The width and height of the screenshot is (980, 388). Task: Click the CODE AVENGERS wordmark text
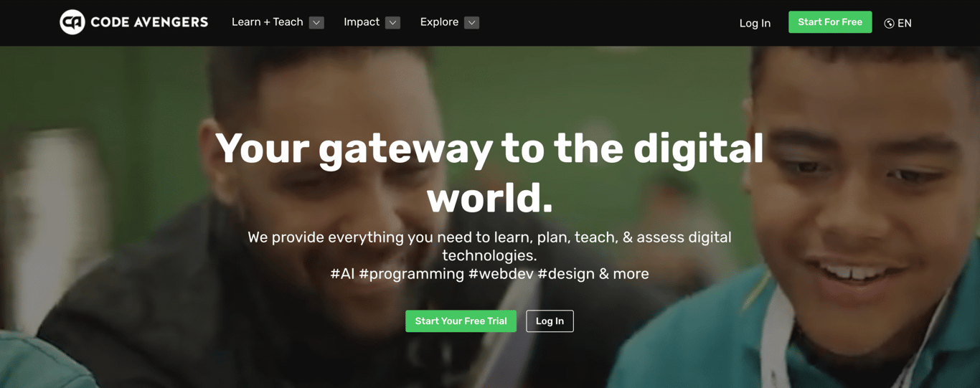pos(149,22)
